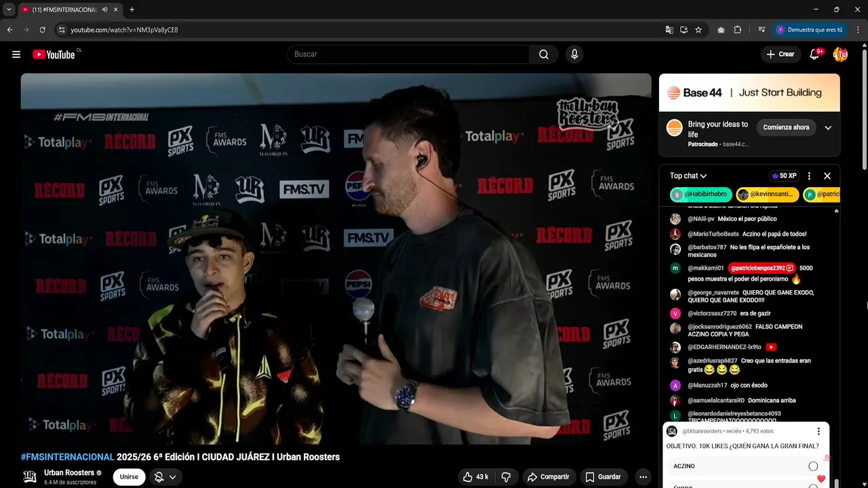868x488 pixels.
Task: Click the Compartir share button
Action: click(549, 477)
